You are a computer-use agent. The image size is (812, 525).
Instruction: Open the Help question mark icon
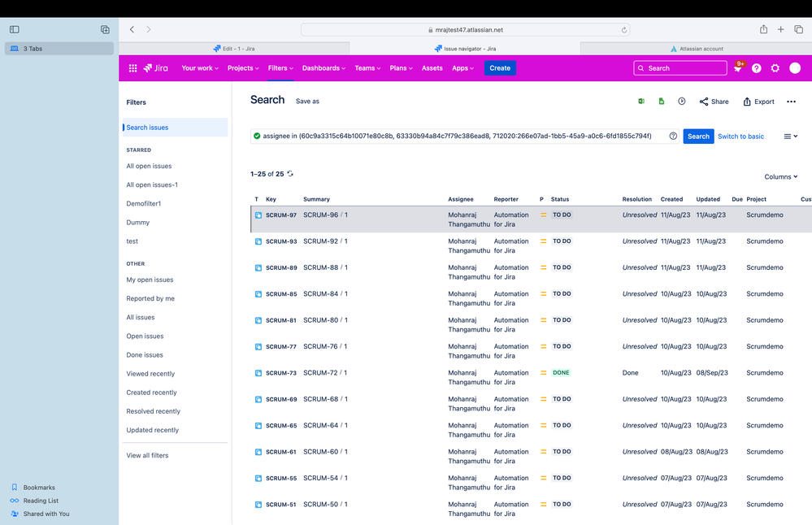click(757, 68)
